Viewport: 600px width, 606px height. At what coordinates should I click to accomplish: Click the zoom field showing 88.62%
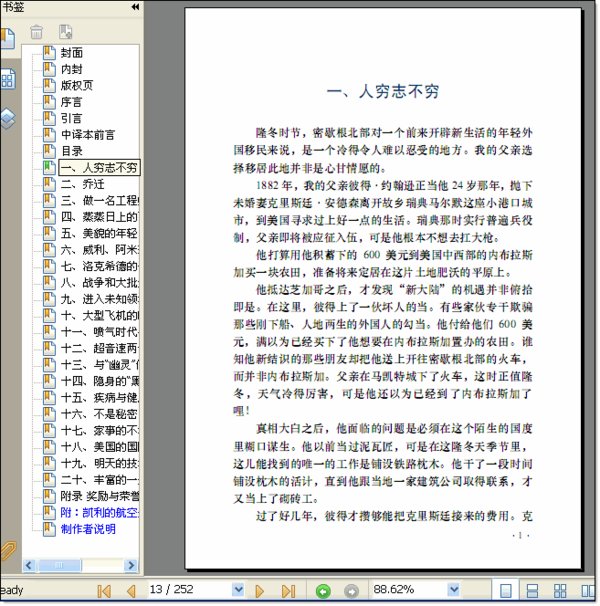(409, 590)
